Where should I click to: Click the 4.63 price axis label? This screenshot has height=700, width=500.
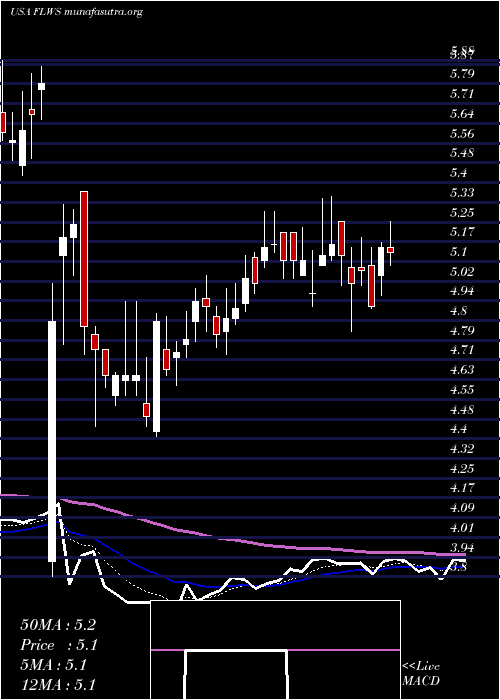coord(462,370)
